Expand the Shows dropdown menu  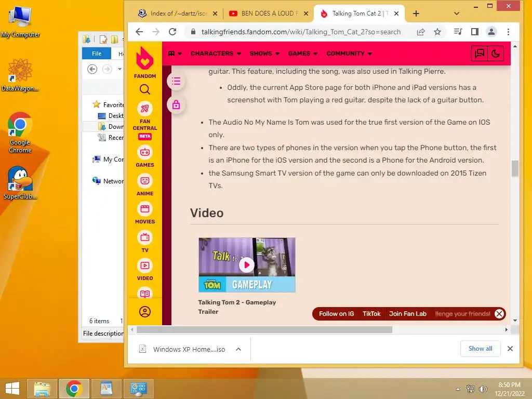point(264,54)
